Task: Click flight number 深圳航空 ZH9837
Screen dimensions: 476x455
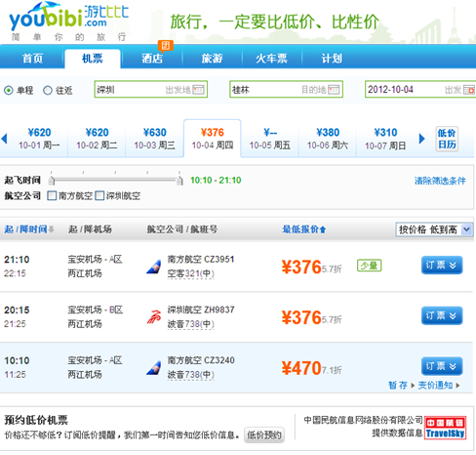Action: tap(201, 310)
